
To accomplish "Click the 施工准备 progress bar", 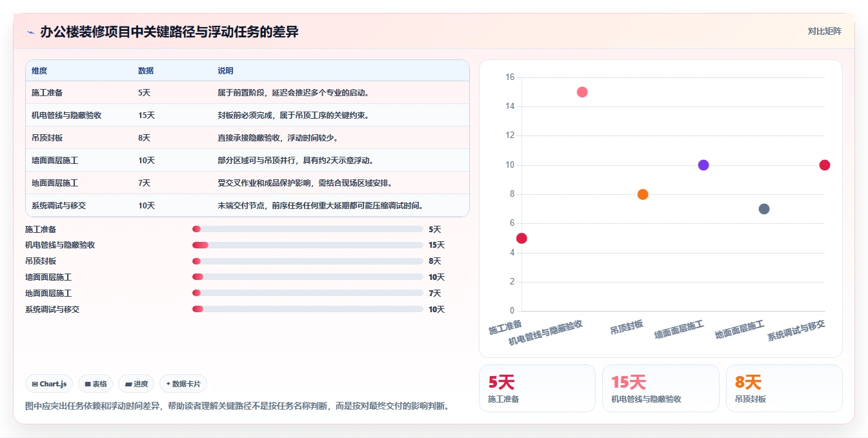I will [308, 229].
